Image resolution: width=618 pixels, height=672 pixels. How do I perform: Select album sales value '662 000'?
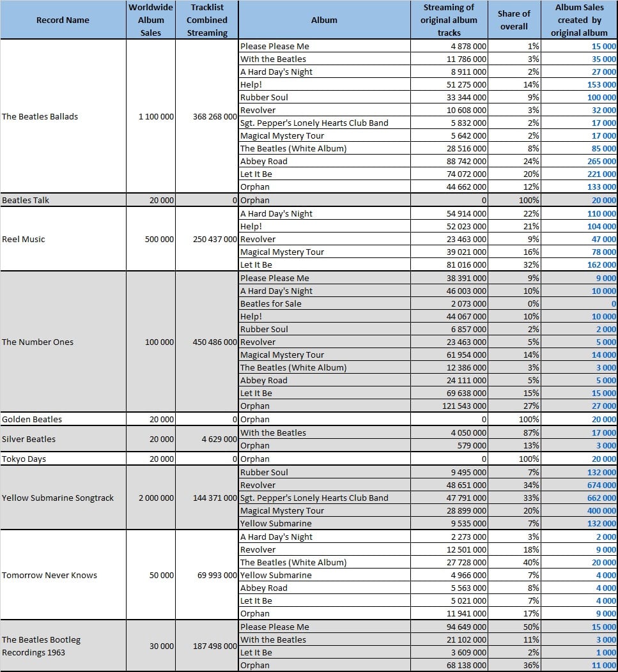point(601,498)
